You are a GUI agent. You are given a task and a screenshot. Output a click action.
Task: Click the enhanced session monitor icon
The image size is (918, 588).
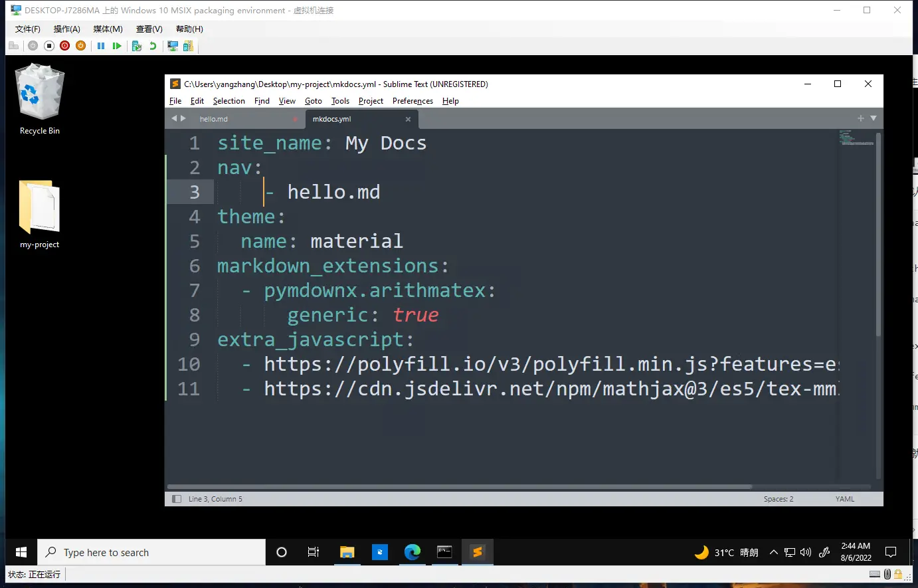tap(173, 46)
